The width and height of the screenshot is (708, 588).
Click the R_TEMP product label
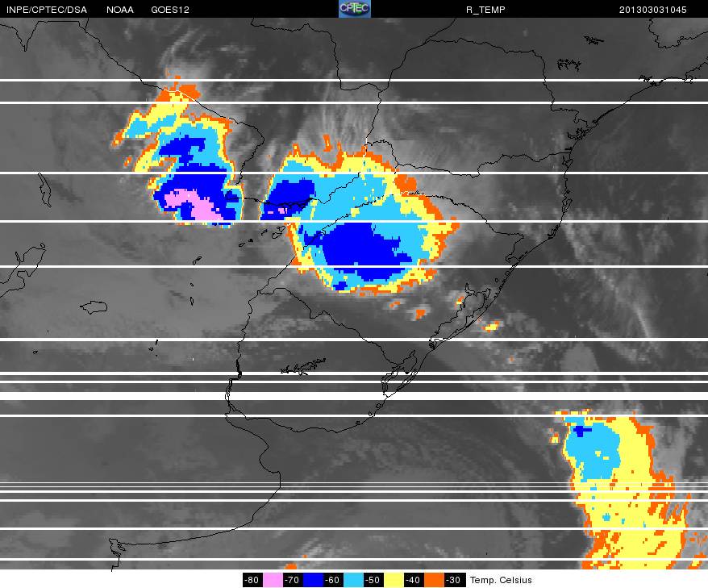coord(485,10)
